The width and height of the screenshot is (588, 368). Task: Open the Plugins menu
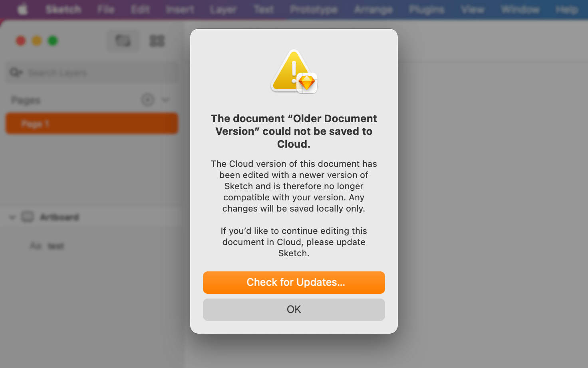click(x=427, y=9)
